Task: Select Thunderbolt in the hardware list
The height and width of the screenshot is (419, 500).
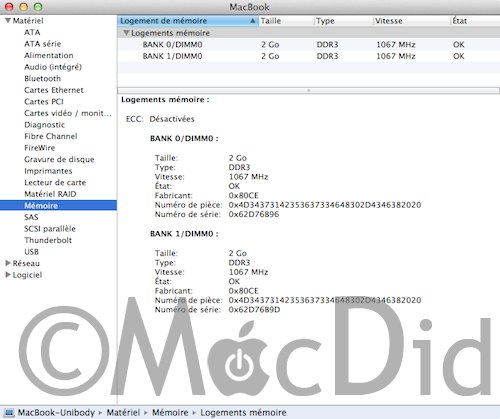Action: pyautogui.click(x=48, y=240)
